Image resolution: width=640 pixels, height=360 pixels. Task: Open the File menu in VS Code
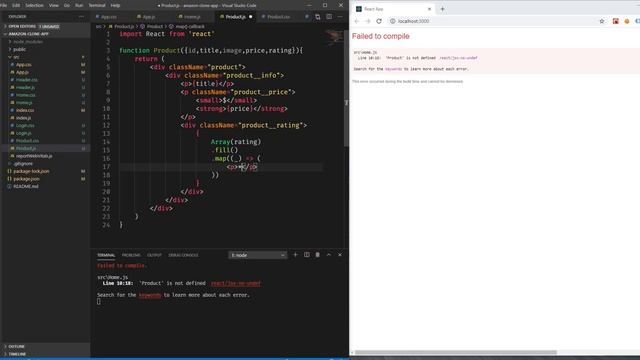(x=4, y=5)
